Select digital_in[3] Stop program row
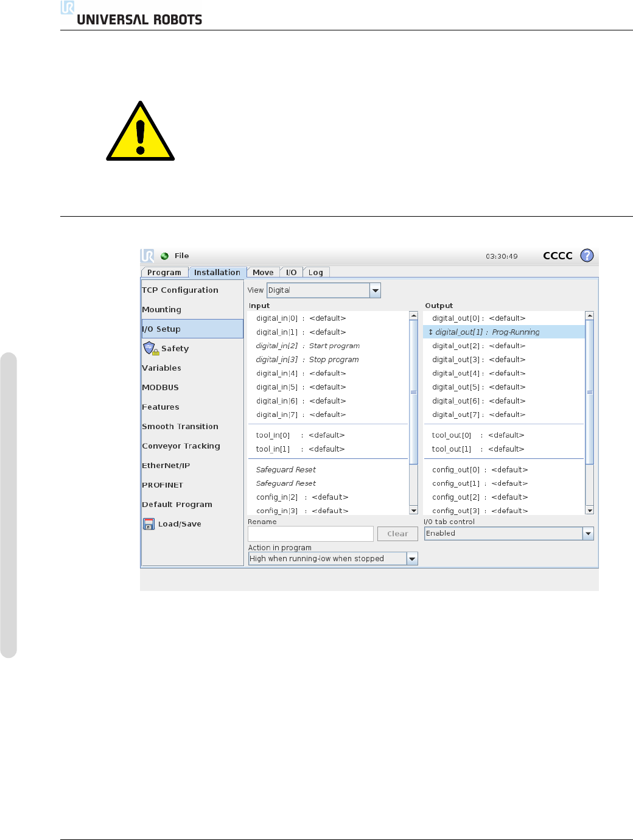 point(328,360)
